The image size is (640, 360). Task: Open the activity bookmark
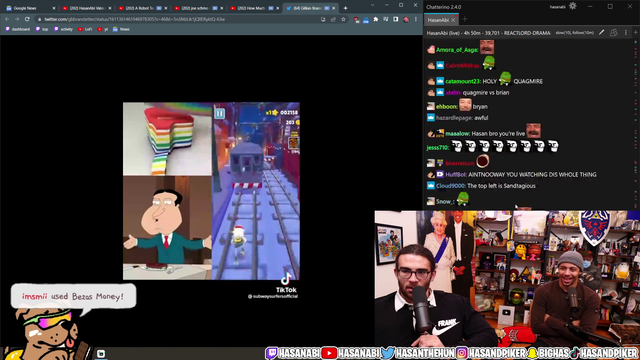coord(63,29)
